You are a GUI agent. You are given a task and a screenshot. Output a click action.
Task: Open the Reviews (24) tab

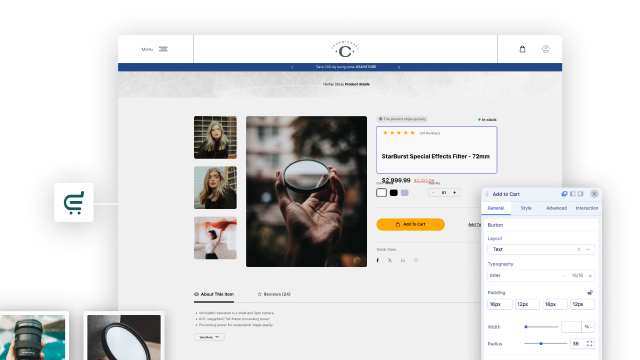[274, 294]
